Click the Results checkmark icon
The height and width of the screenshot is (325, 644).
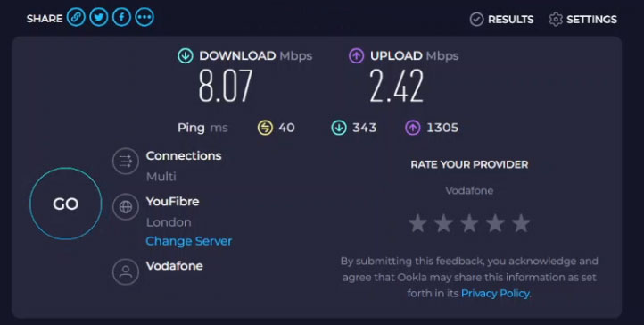point(476,20)
